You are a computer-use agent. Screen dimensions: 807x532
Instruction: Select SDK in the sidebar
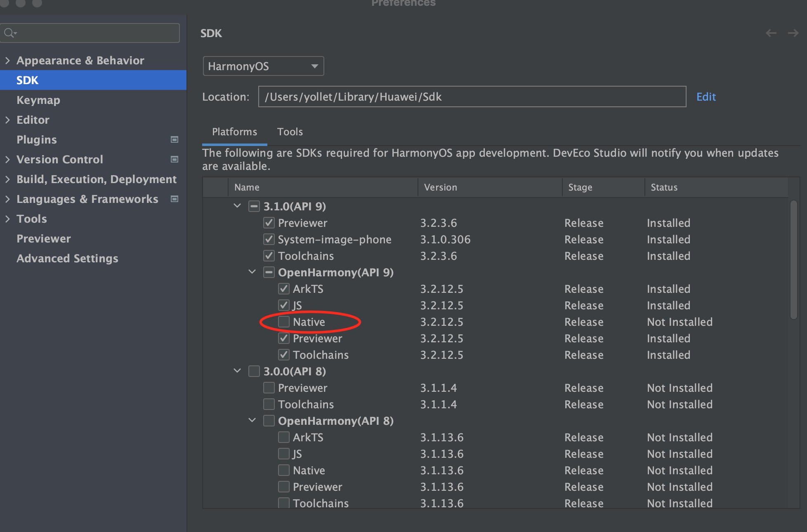93,80
